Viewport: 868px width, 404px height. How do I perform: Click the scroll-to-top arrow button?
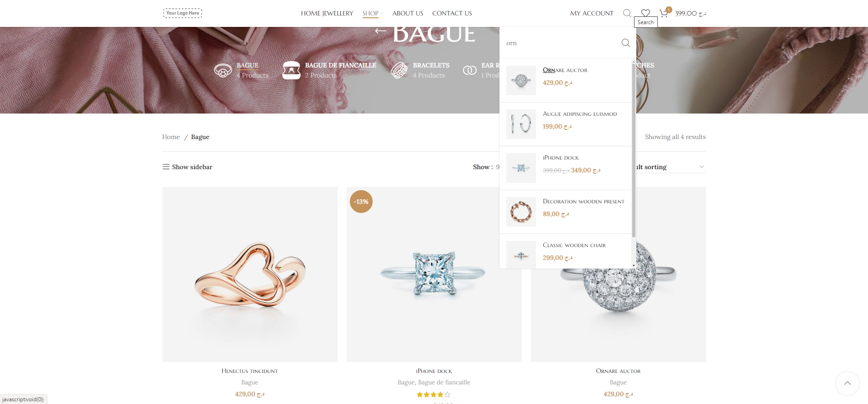click(847, 383)
